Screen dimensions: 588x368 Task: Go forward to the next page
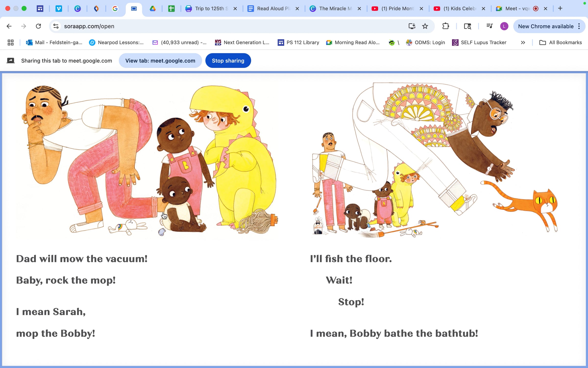tap(24, 26)
